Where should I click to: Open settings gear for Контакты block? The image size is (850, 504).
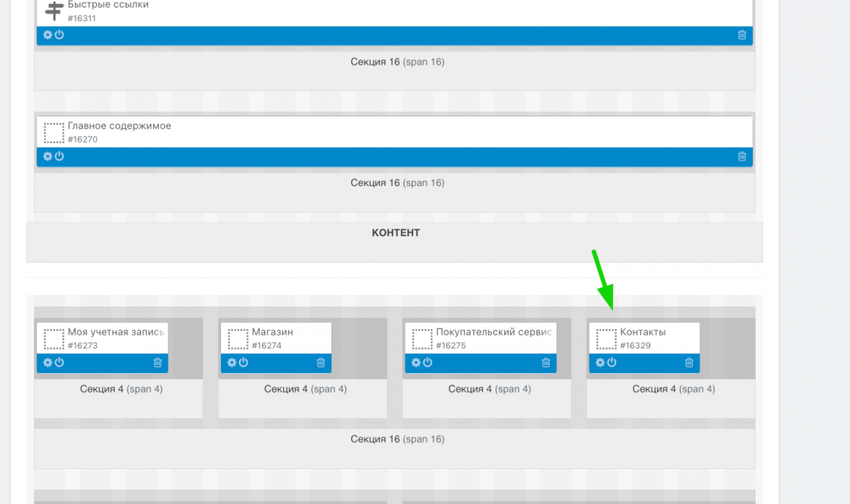point(600,363)
